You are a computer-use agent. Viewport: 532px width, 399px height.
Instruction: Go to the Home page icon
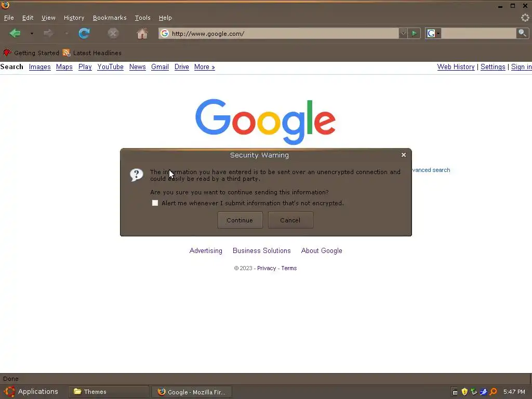[x=142, y=33]
